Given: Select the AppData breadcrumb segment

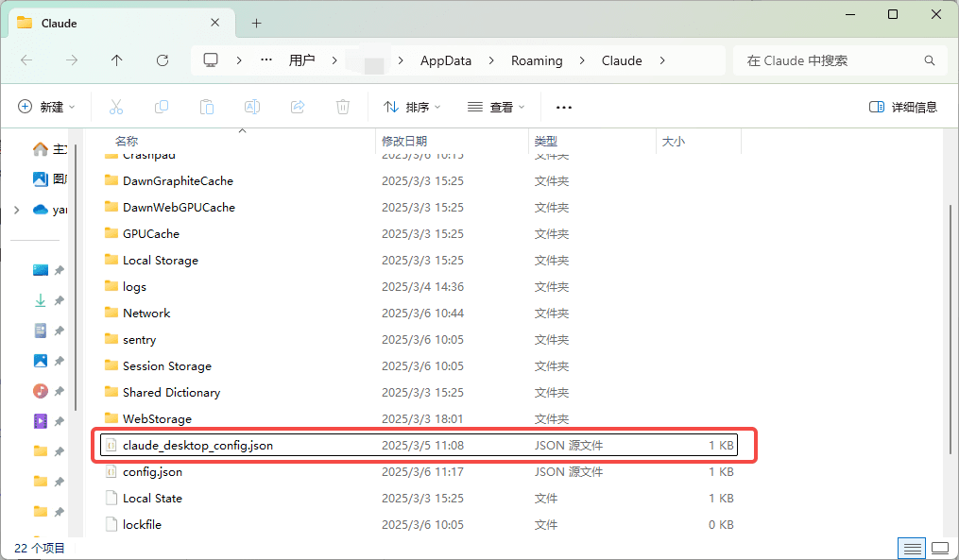Looking at the screenshot, I should click(446, 60).
